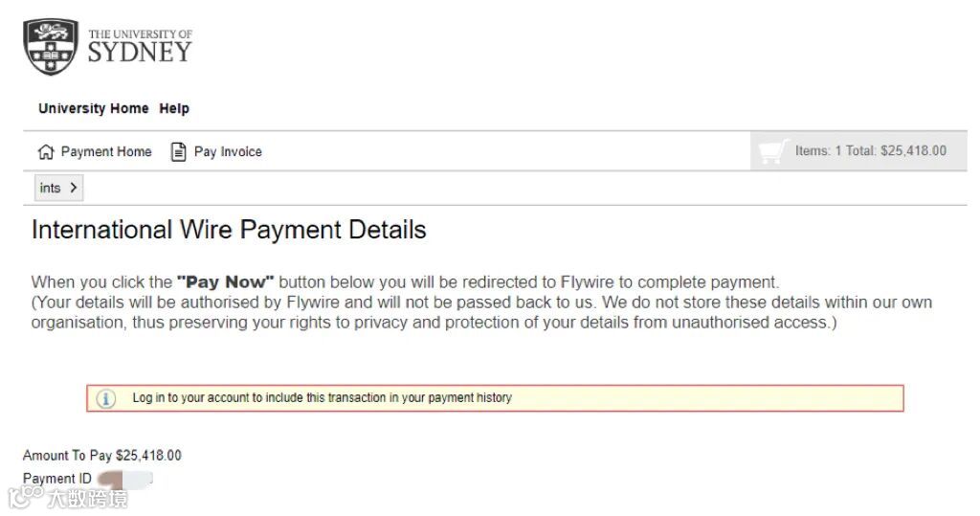Open the Pay Invoice page
This screenshot has width=980, height=516.
pos(228,151)
